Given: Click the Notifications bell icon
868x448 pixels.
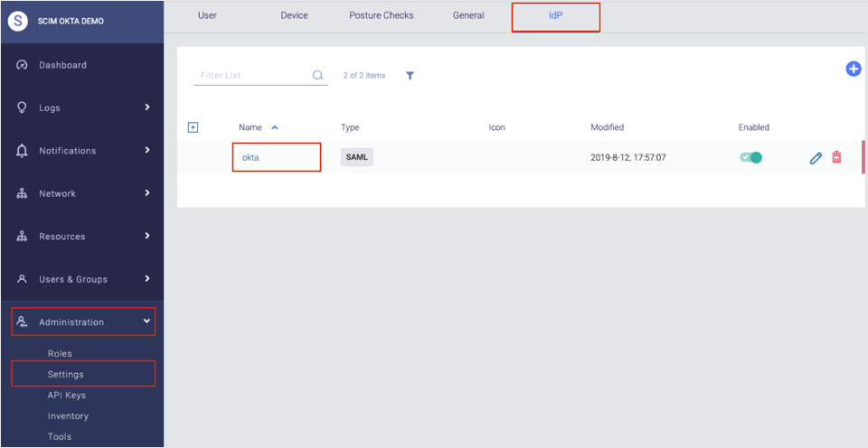Looking at the screenshot, I should point(23,151).
